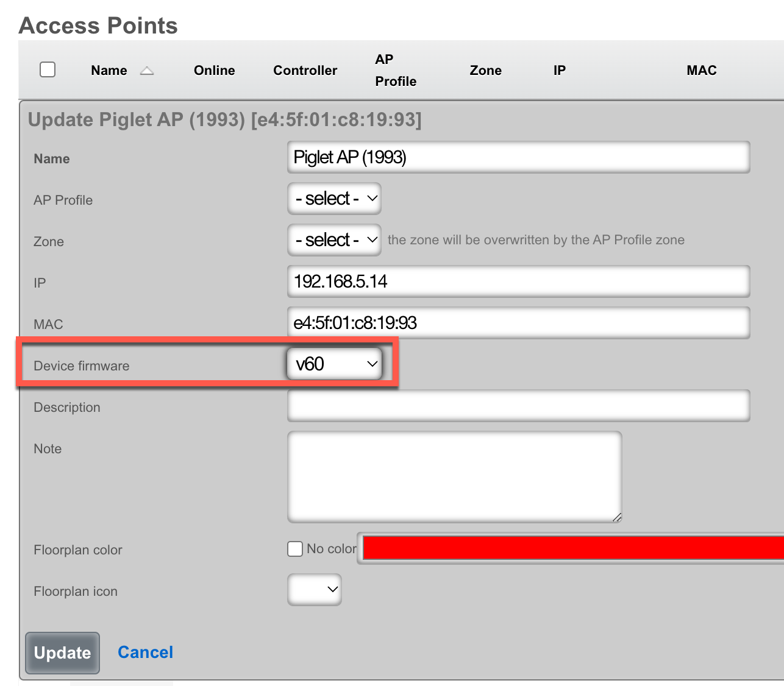
Task: Expand the Zone select dropdown
Action: pos(334,240)
